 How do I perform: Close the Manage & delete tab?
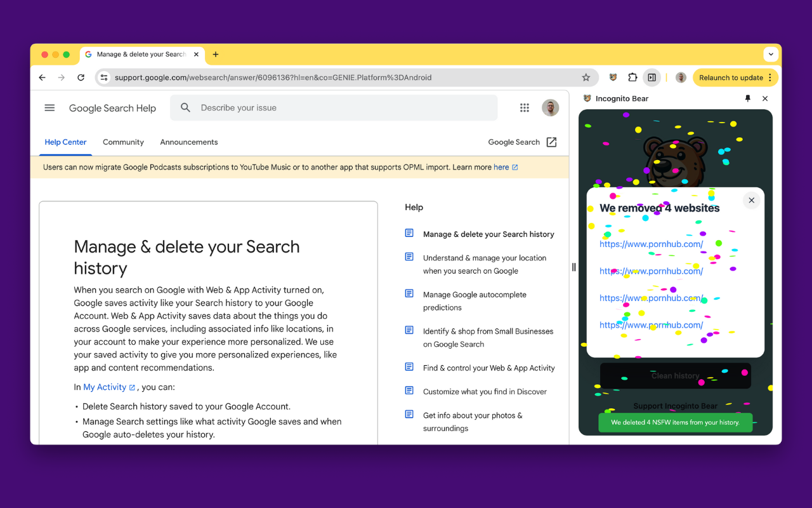[x=196, y=55]
